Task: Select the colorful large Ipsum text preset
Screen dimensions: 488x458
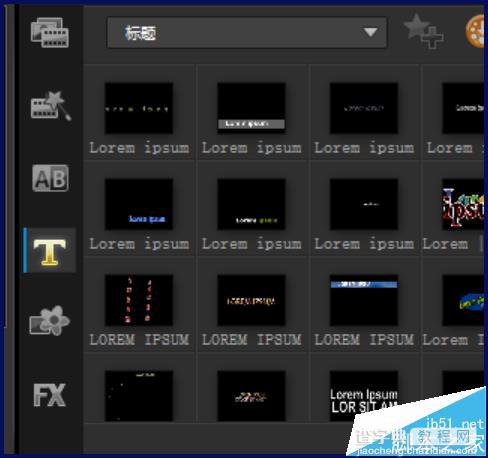Action: pyautogui.click(x=463, y=204)
